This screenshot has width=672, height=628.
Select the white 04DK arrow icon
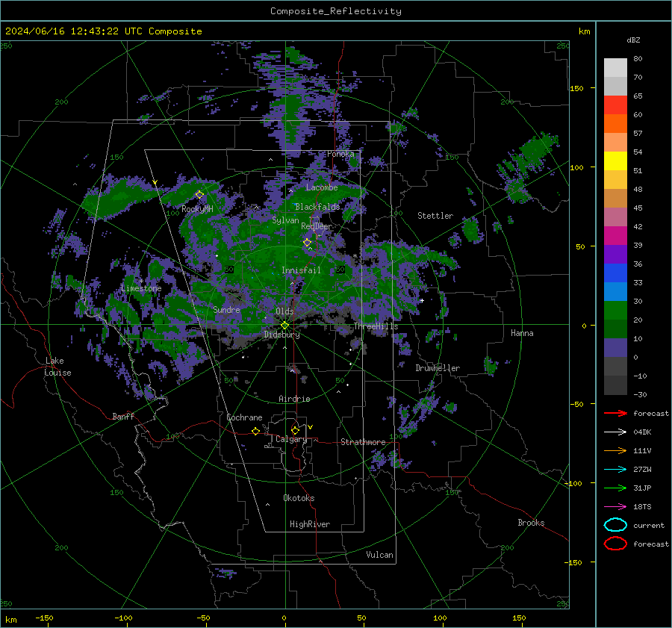pos(615,432)
